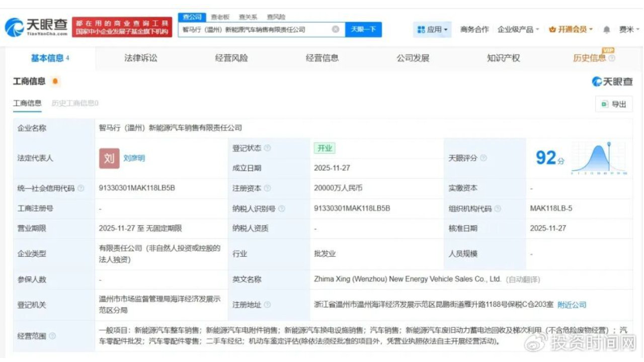The width and height of the screenshot is (644, 362).
Task: Switch to the 法律诉讼 tab
Action: [141, 58]
